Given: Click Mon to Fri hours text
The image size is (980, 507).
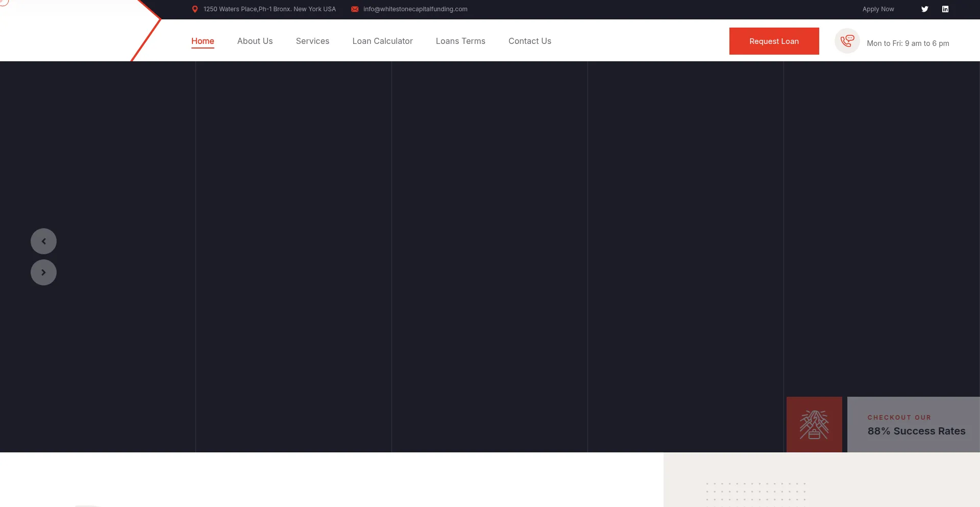Looking at the screenshot, I should 908,43.
